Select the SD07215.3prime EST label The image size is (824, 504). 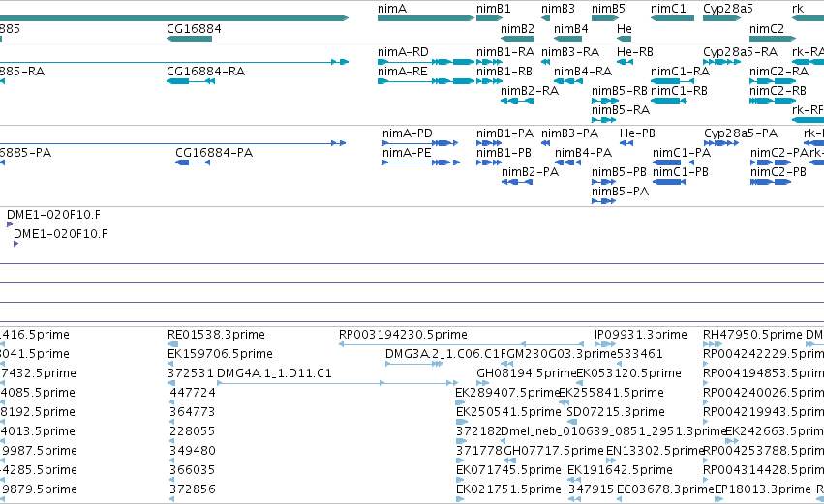616,412
